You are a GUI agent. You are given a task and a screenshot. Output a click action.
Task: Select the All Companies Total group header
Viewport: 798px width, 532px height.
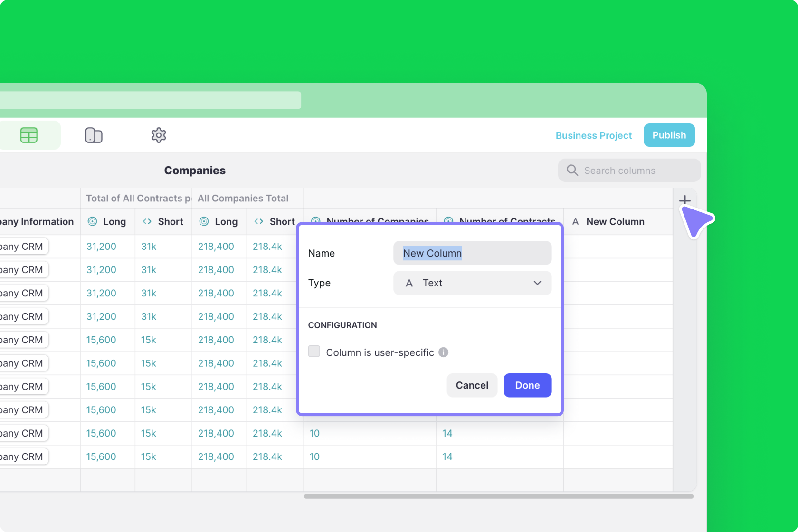(x=243, y=199)
